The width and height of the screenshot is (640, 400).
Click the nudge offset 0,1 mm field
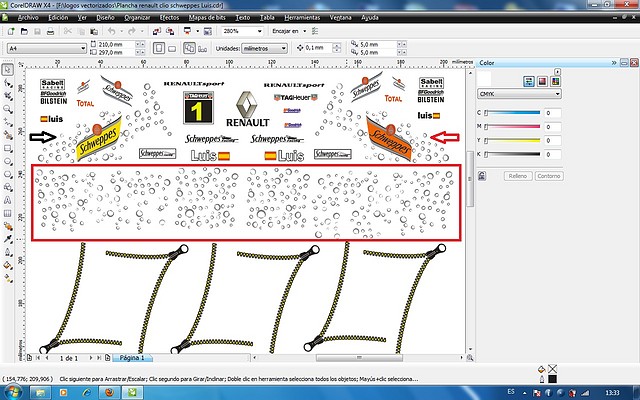pyautogui.click(x=318, y=48)
